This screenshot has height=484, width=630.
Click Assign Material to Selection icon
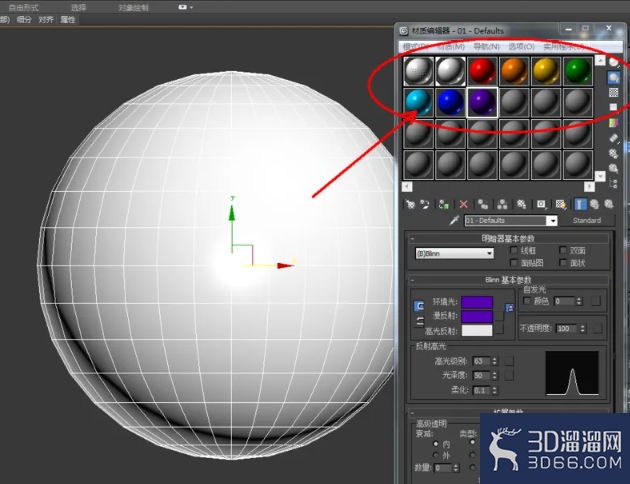[444, 204]
